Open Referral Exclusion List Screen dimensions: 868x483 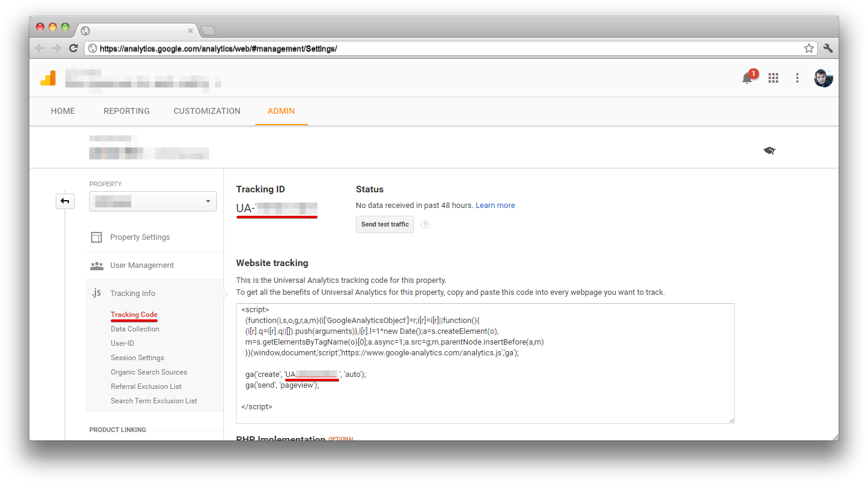click(x=146, y=387)
